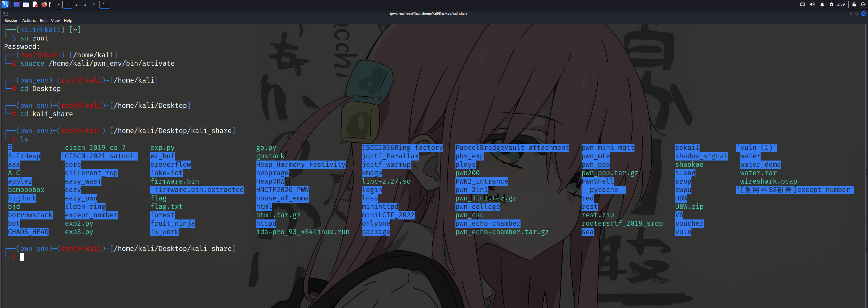This screenshot has width=868, height=308.
Task: Open the Kali applications menu
Action: point(5,4)
